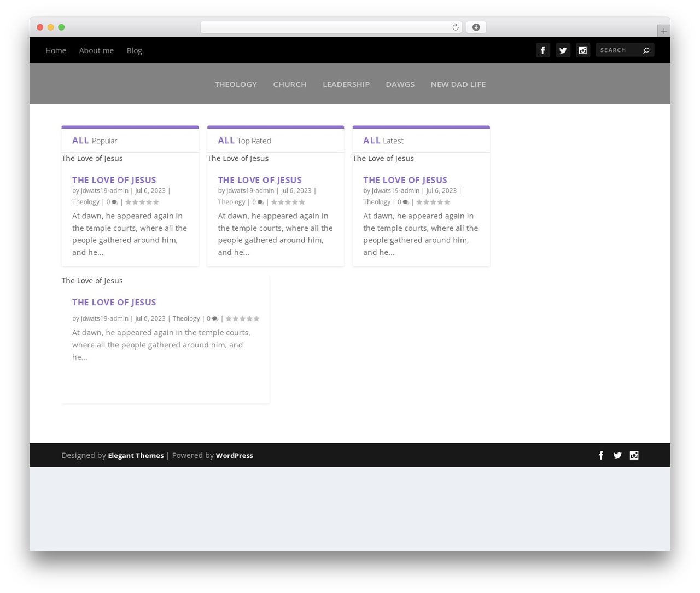Viewport: 700px width, 593px height.
Task: Reload the page using browser refresh icon
Action: coord(455,27)
